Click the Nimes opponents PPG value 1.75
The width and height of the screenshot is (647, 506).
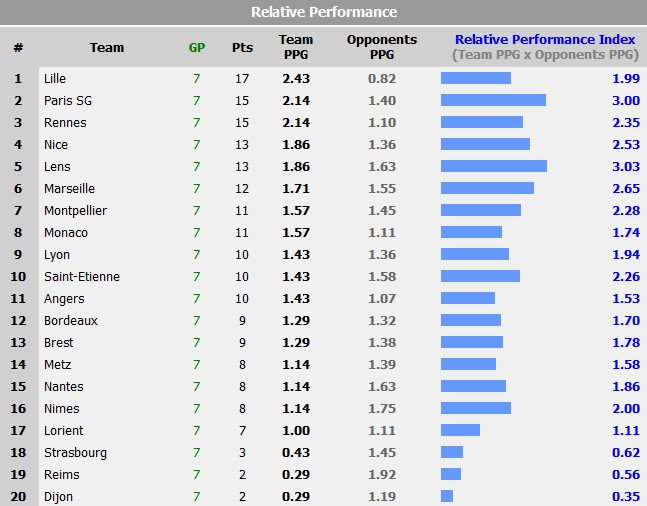coord(382,409)
